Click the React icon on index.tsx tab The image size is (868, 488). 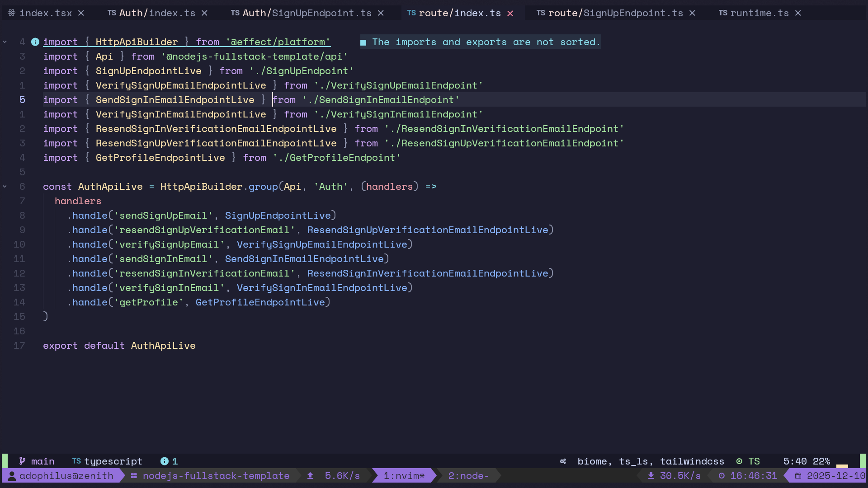[x=12, y=13]
